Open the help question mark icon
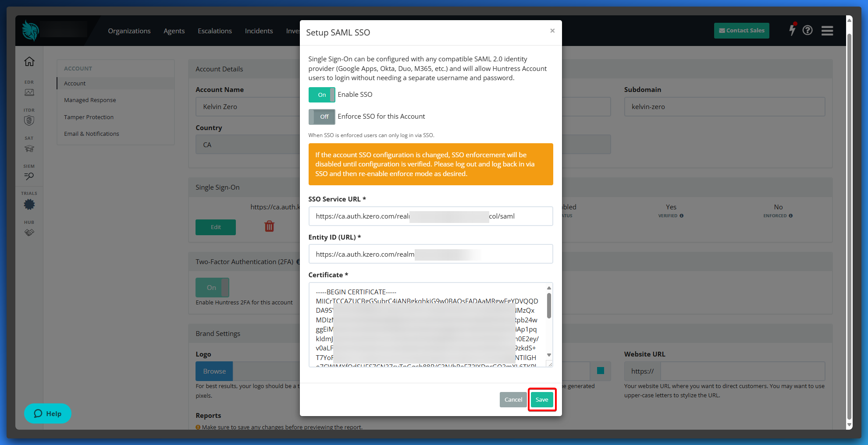This screenshot has height=445, width=868. pyautogui.click(x=808, y=30)
